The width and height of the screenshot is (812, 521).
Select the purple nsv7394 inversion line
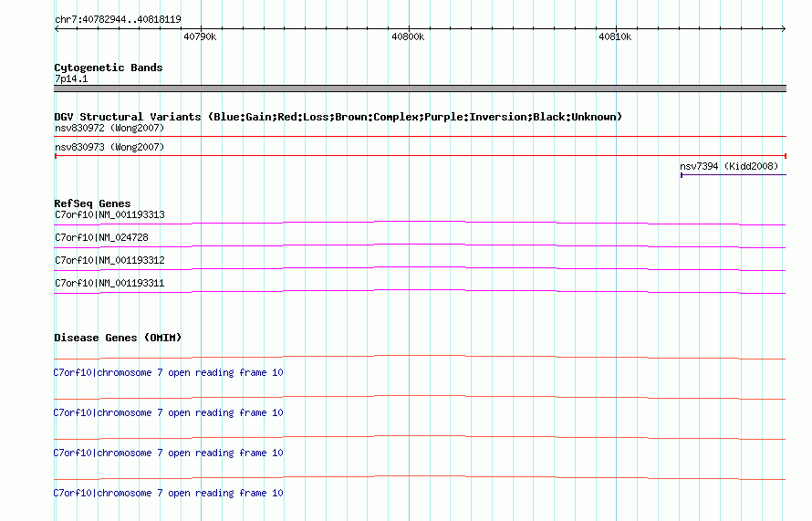click(734, 175)
